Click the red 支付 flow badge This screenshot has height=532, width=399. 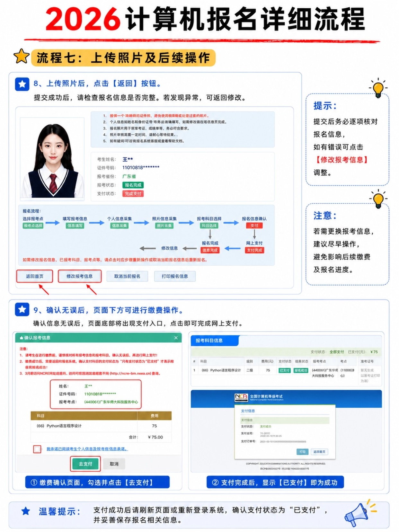pyautogui.click(x=254, y=226)
